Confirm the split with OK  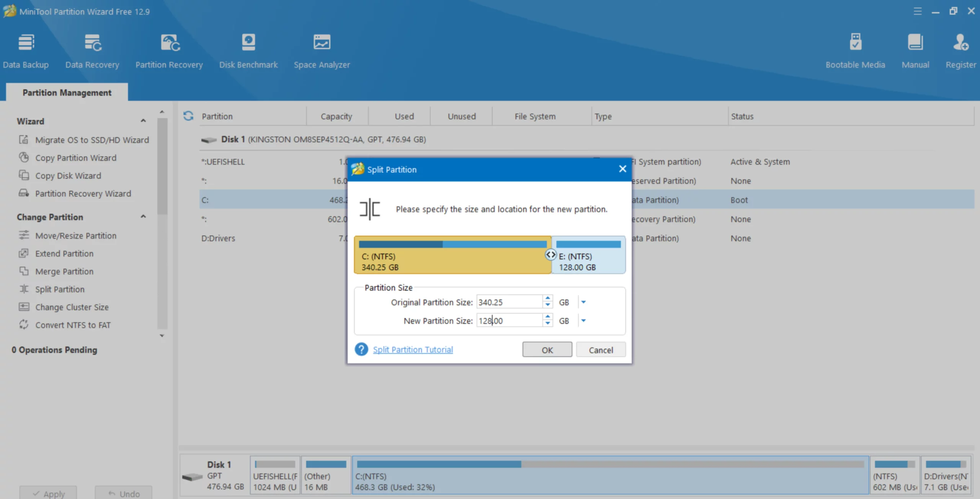click(547, 350)
